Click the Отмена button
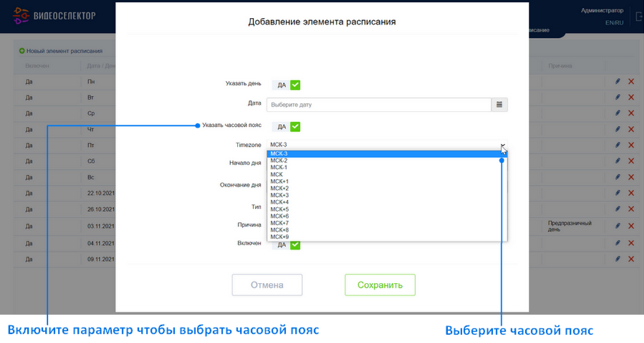This screenshot has width=644, height=343. pyautogui.click(x=267, y=285)
